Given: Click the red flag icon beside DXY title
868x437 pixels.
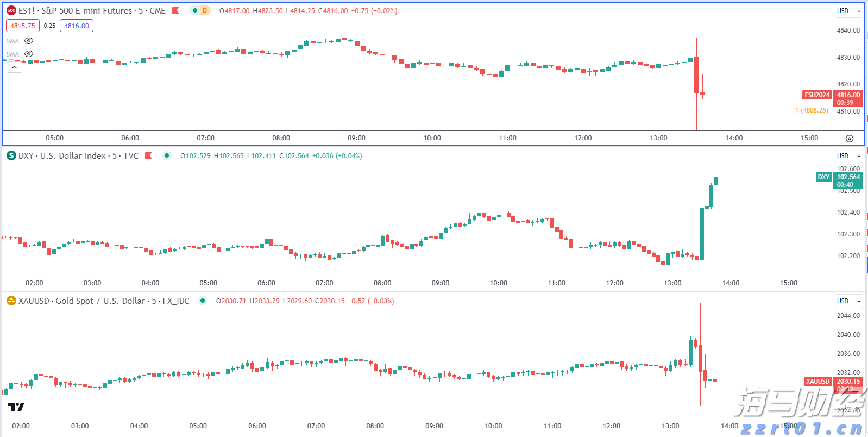Looking at the screenshot, I should coord(148,155).
